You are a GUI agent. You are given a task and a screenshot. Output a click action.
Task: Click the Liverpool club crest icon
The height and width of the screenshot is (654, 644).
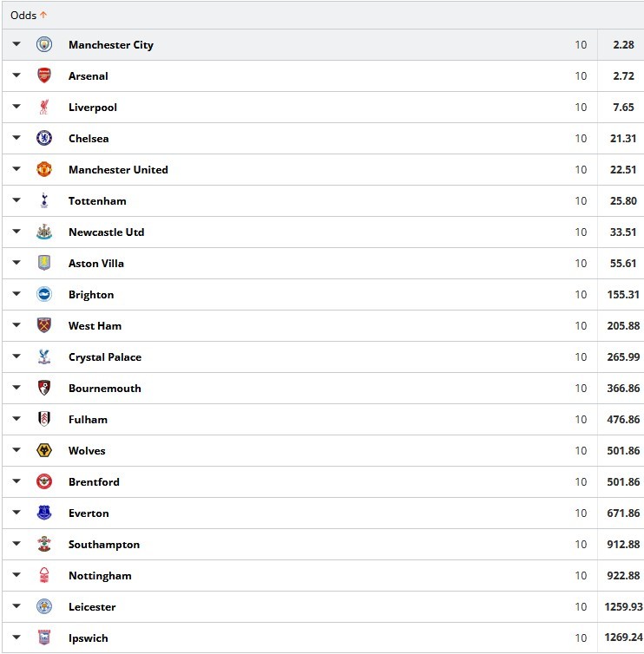pos(44,108)
